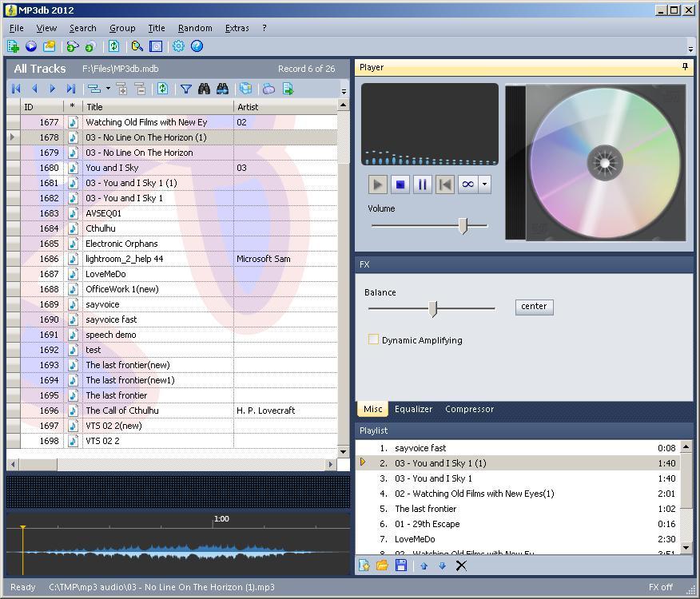Remove the playlist entry with the black X

(461, 566)
